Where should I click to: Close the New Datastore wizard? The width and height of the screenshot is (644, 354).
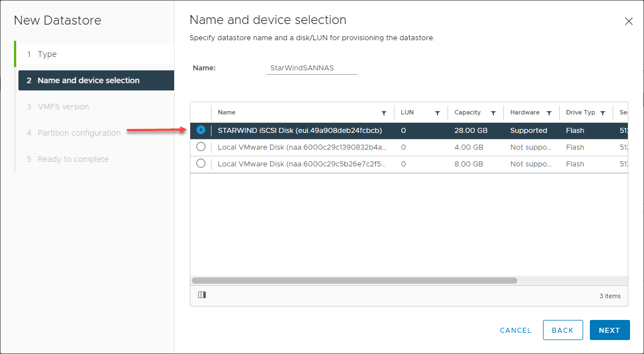coord(629,21)
